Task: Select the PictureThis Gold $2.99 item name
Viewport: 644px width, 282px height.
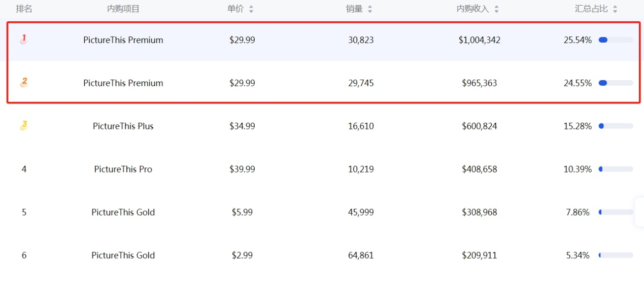Action: (123, 256)
